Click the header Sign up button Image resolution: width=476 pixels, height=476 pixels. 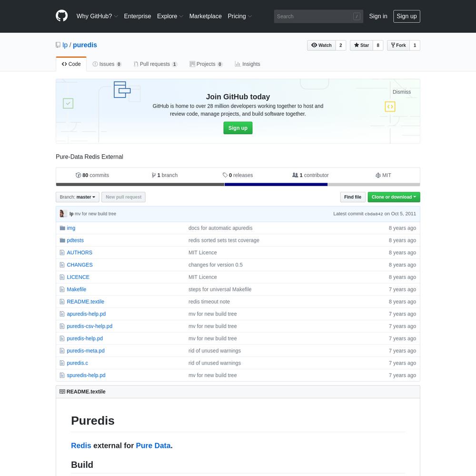pos(407,16)
